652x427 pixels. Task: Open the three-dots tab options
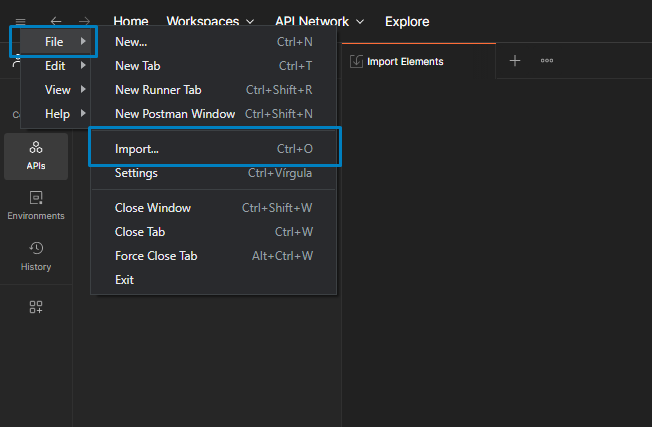coord(547,61)
